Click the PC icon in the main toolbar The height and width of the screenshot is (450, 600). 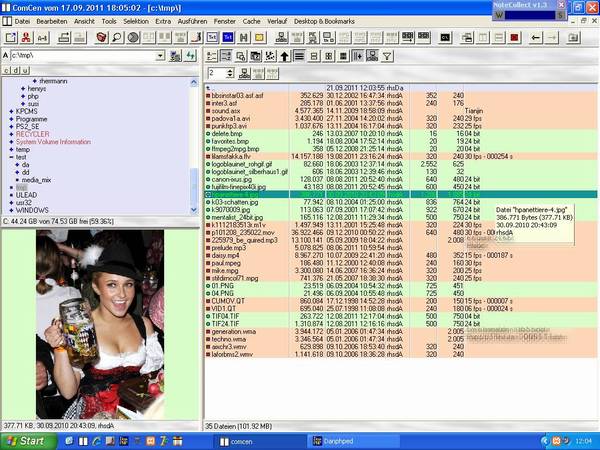pos(313,38)
